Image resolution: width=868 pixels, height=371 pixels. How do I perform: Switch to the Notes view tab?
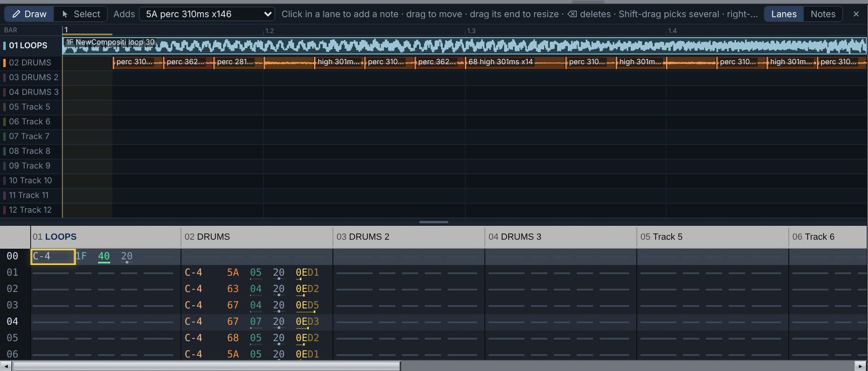point(823,14)
